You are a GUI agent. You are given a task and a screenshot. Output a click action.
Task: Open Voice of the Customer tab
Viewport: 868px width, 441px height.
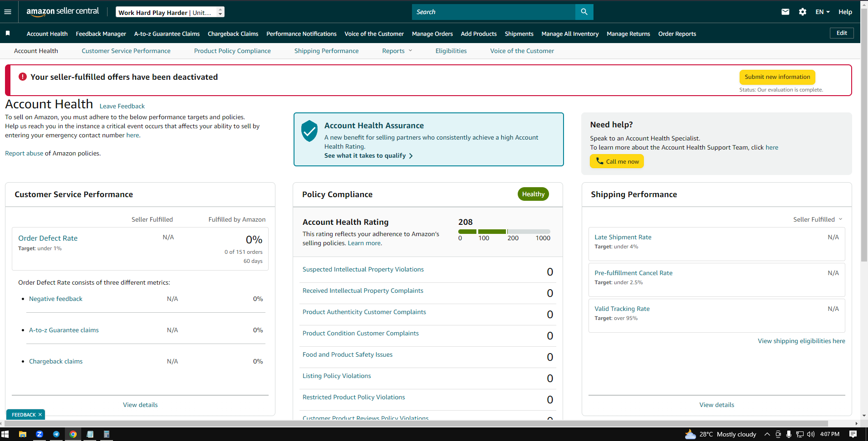coord(522,51)
